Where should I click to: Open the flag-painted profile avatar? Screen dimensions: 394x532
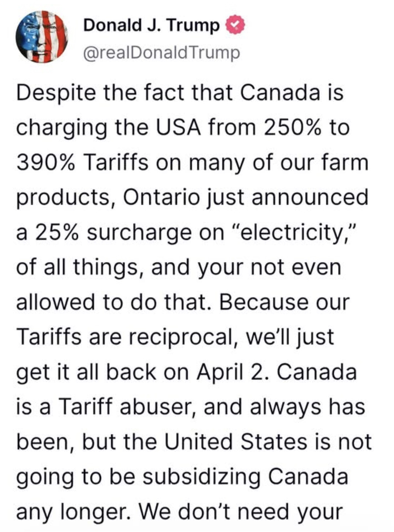coord(42,37)
